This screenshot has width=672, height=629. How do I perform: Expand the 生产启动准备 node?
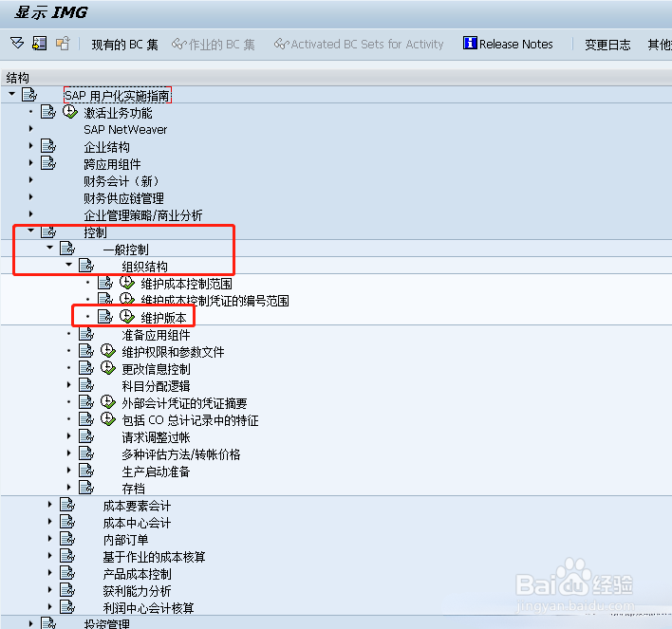[x=68, y=470]
